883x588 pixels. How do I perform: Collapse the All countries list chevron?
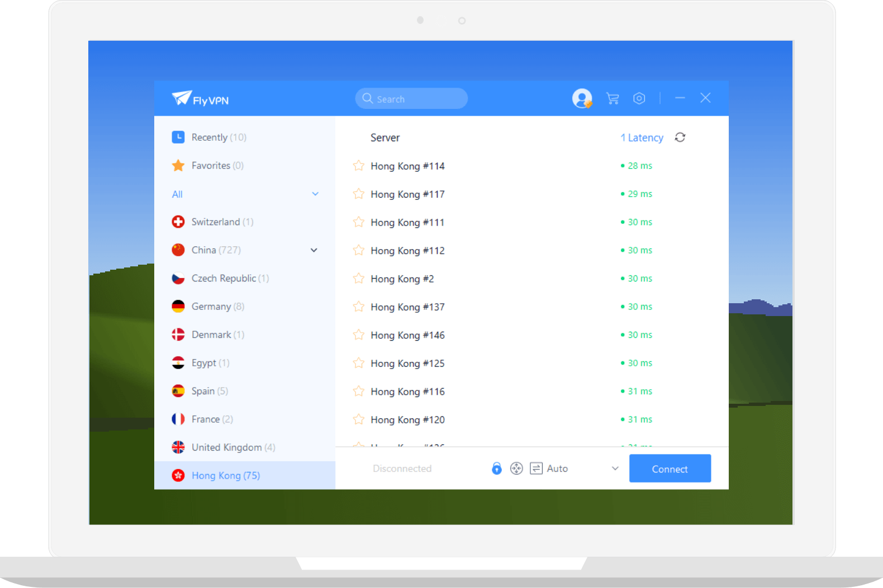(315, 194)
